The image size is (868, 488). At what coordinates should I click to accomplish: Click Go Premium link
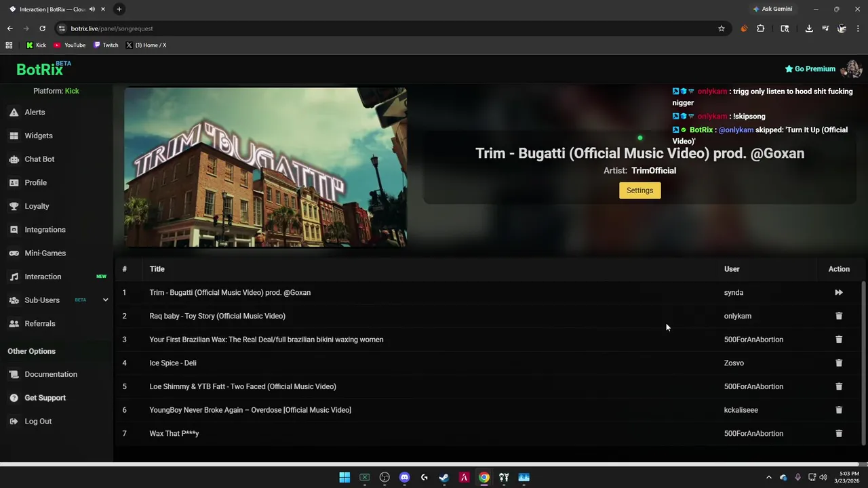810,69
